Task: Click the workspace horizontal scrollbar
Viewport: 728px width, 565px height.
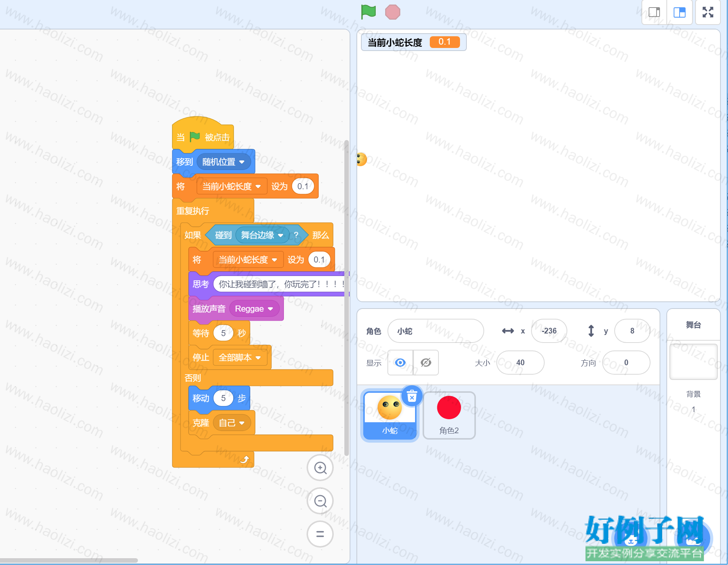Action: (x=69, y=560)
